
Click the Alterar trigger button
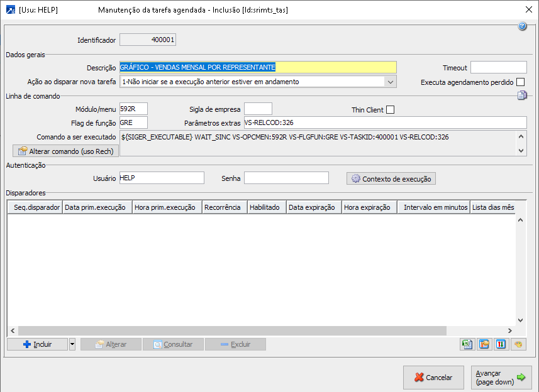[111, 344]
